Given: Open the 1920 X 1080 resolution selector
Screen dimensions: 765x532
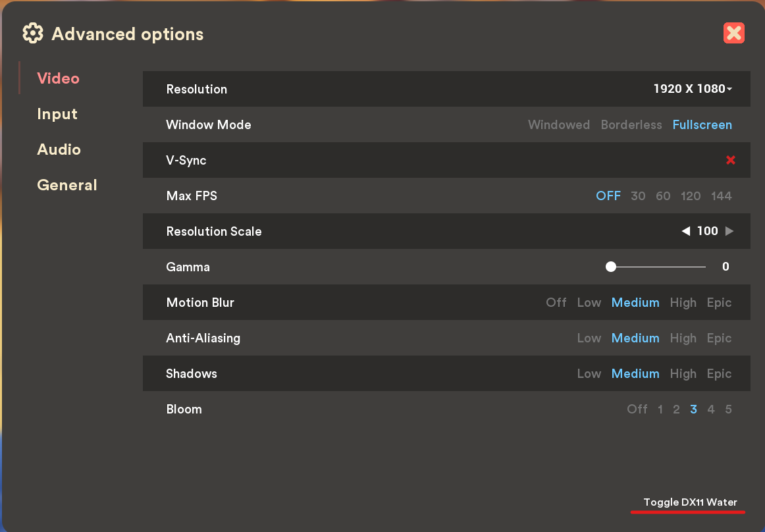Looking at the screenshot, I should pyautogui.click(x=689, y=88).
